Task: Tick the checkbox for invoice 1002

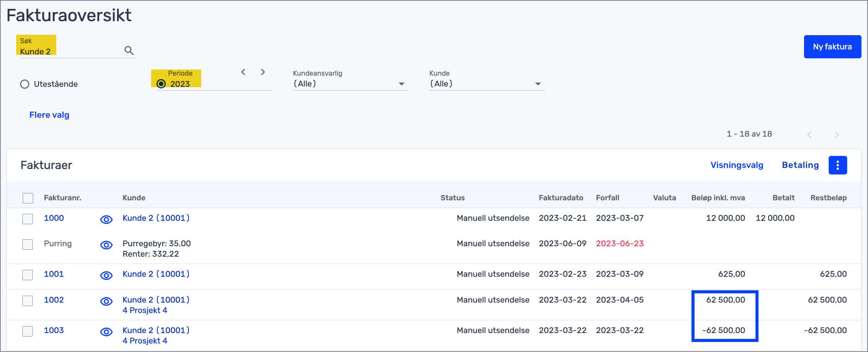Action: (28, 301)
